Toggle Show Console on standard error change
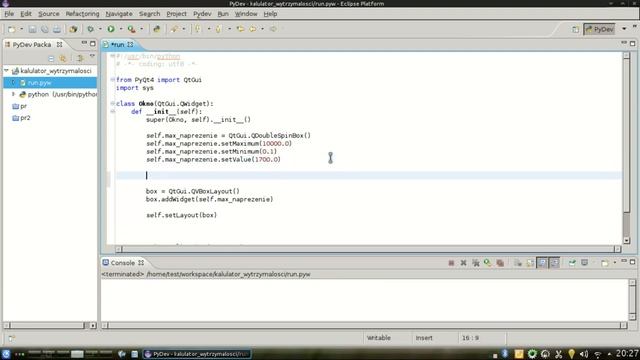 (x=554, y=263)
